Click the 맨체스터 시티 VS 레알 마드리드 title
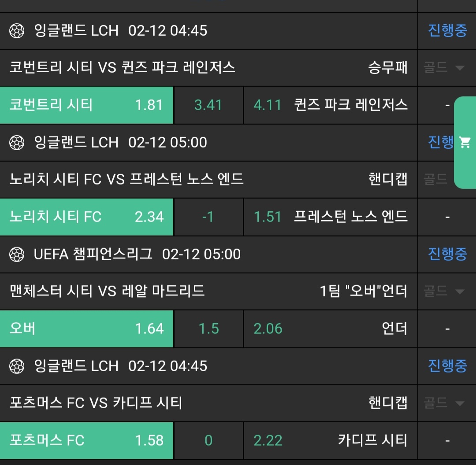The image size is (476, 465). coord(107,292)
